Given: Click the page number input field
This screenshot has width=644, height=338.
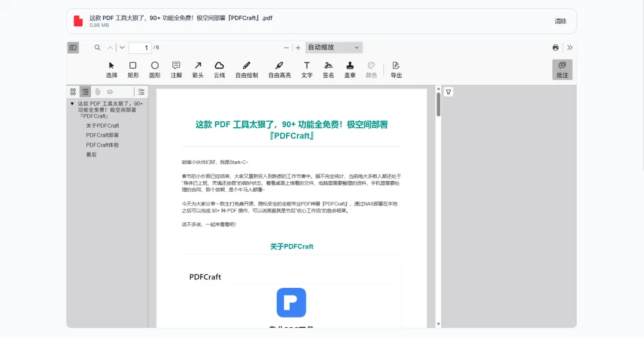Looking at the screenshot, I should pos(140,48).
